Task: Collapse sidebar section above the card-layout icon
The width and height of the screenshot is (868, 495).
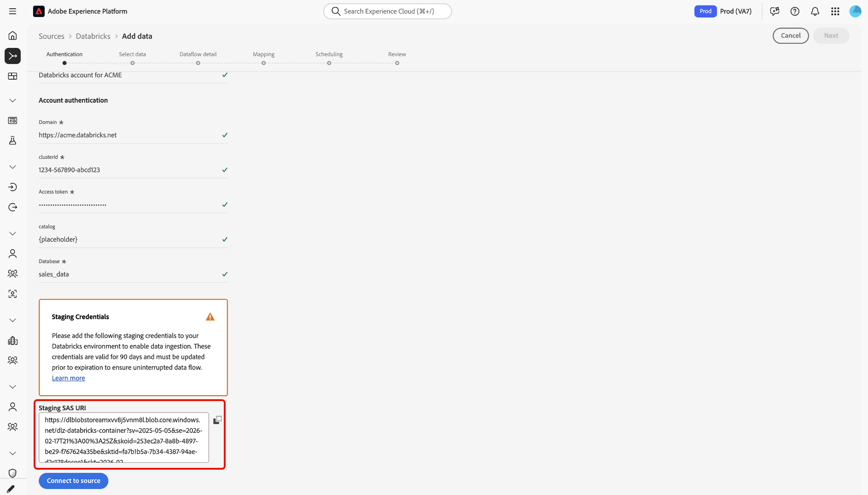Action: (x=12, y=100)
